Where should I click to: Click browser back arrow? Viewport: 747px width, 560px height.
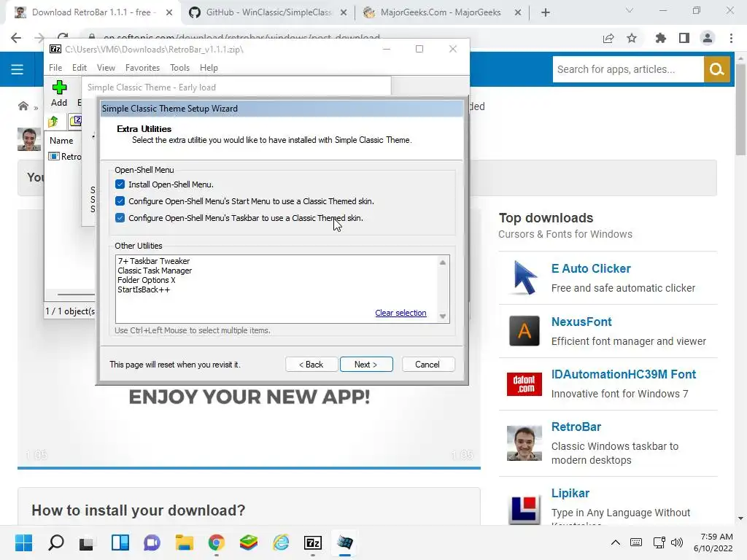[16, 38]
